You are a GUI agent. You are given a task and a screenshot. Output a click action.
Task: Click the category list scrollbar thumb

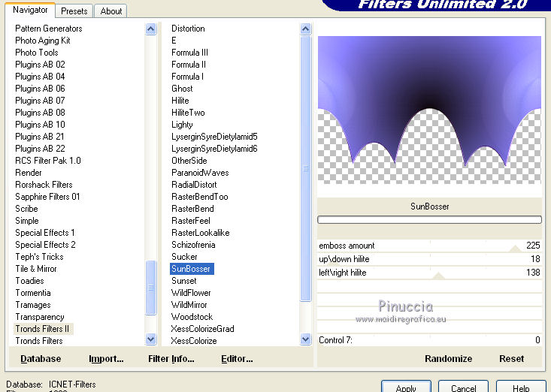coord(151,288)
